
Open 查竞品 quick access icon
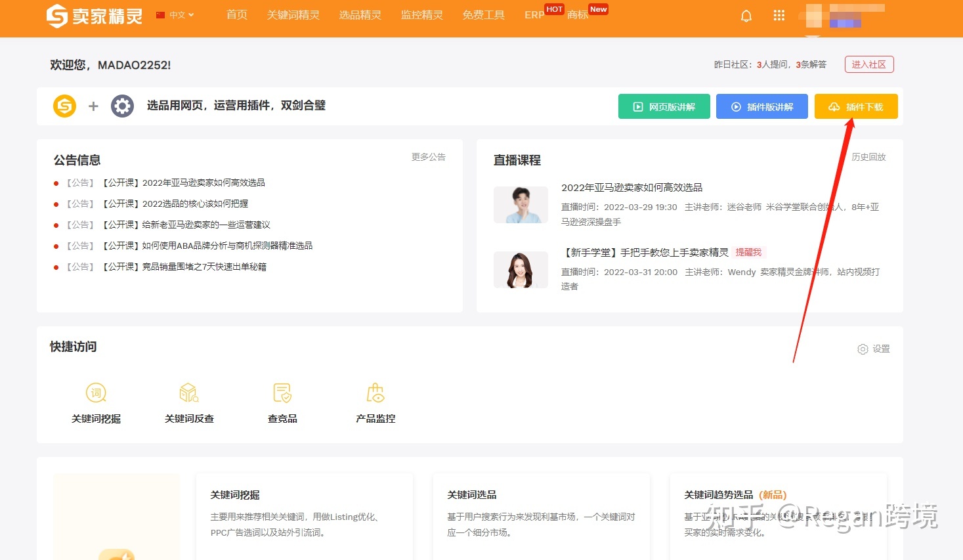click(x=282, y=393)
